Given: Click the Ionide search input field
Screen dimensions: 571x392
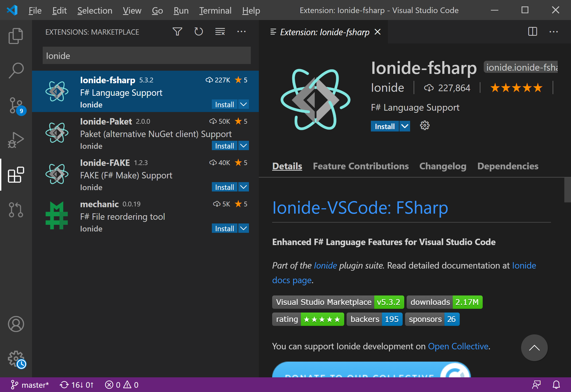Looking at the screenshot, I should (146, 56).
